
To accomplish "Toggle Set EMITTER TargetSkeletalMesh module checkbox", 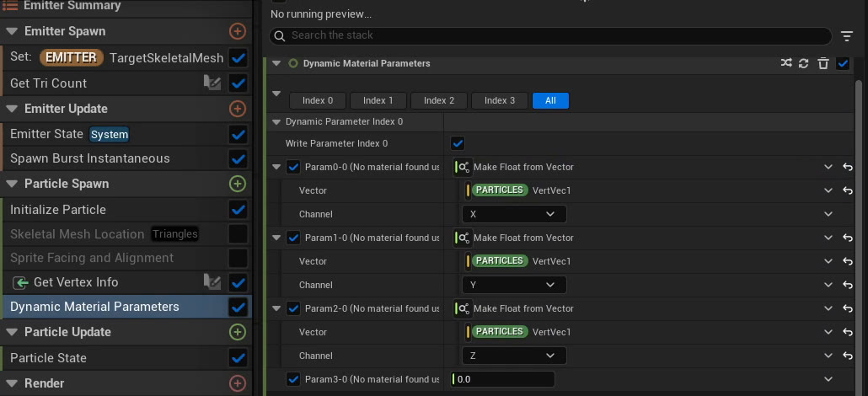I will point(238,57).
